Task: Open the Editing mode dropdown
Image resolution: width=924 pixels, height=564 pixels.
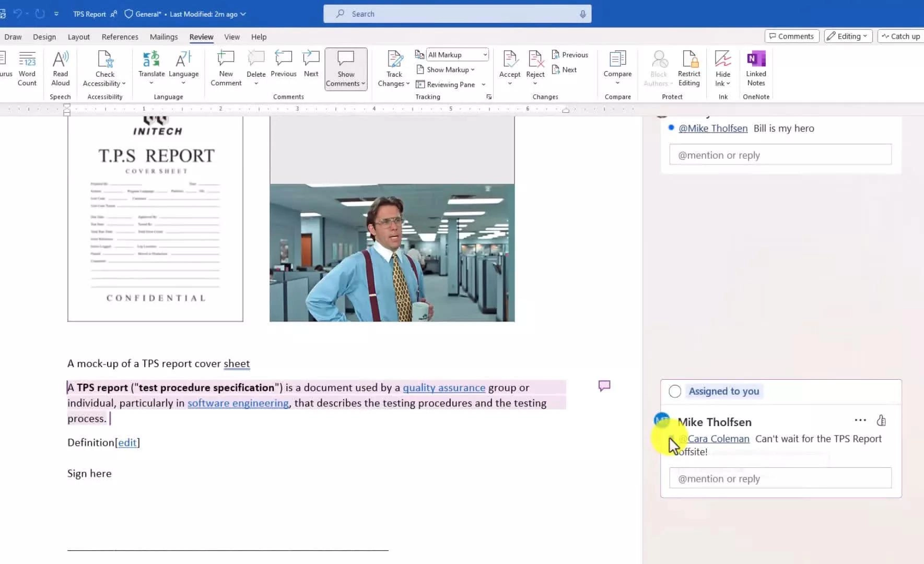Action: 848,36
